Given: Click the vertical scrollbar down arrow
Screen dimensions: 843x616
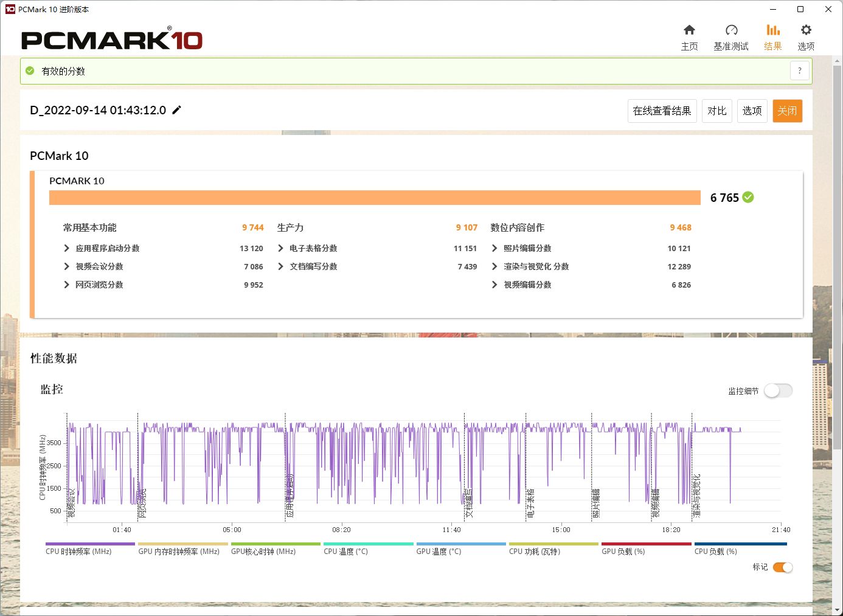Looking at the screenshot, I should click(837, 609).
